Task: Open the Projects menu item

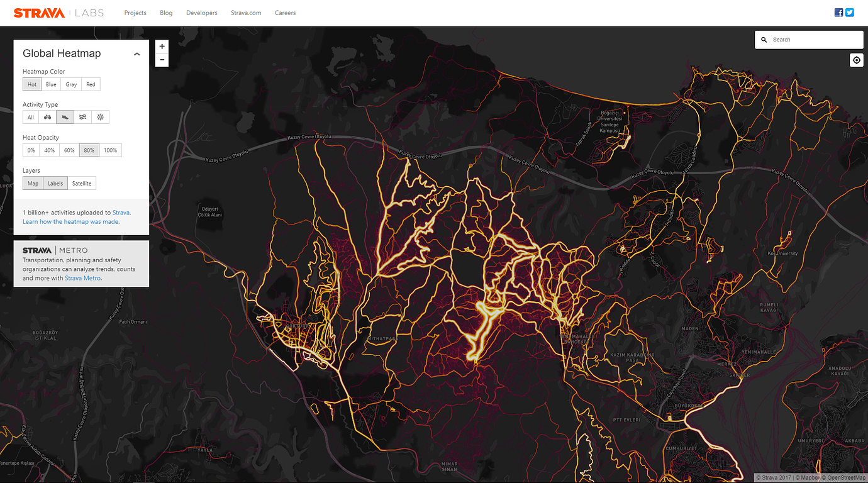Action: [135, 13]
